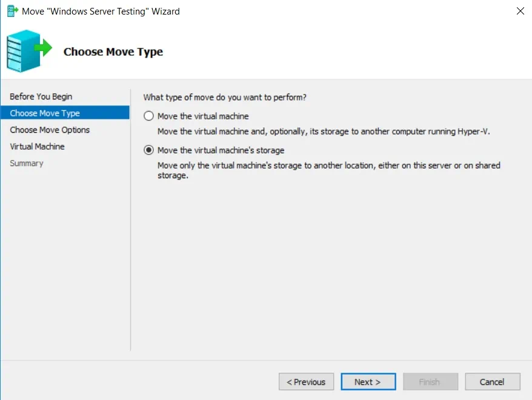The height and width of the screenshot is (400, 532).
Task: Select Choose Move Type in the sidebar
Action: [45, 113]
